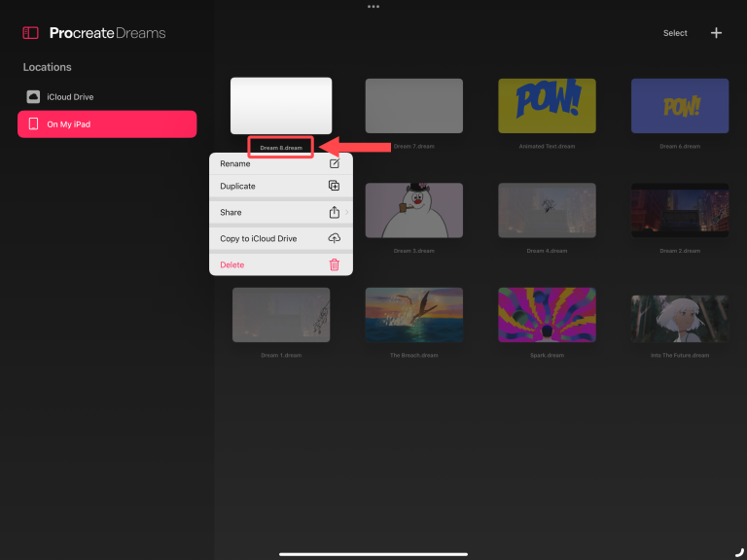Click the Duplicate stacked-squares icon
This screenshot has height=560, width=747.
coord(335,186)
